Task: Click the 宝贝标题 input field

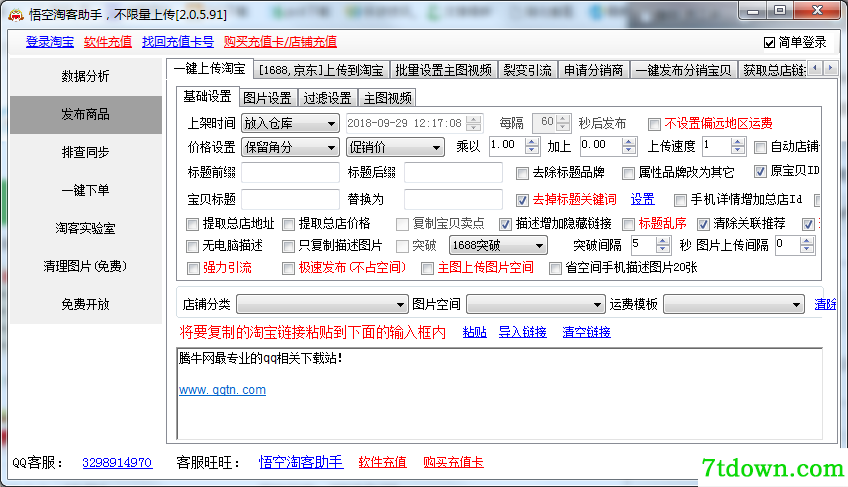Action: tap(290, 199)
